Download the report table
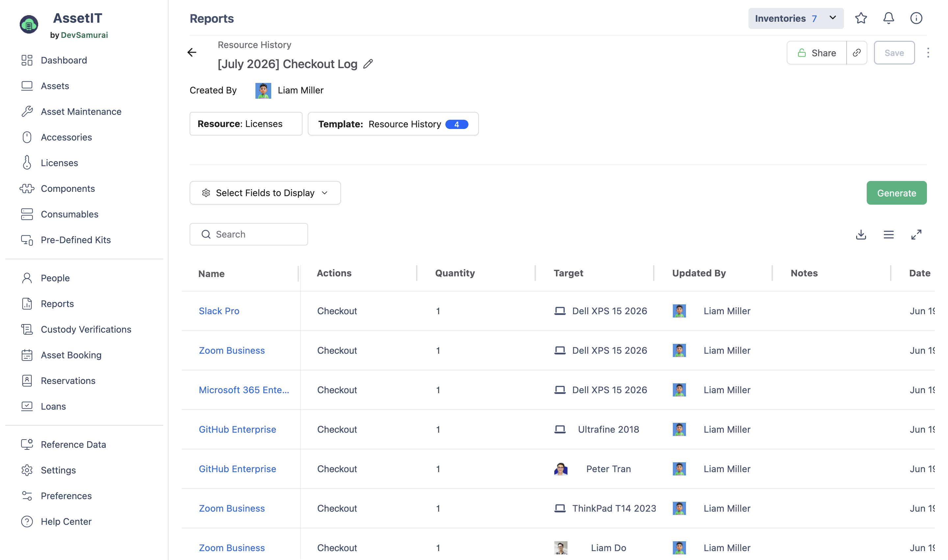The height and width of the screenshot is (560, 948). tap(861, 235)
